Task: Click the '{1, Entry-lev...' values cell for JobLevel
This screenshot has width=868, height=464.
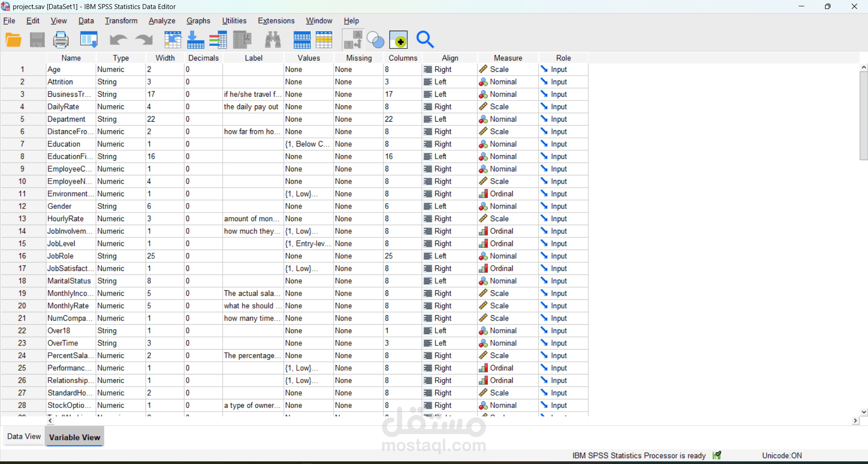Action: click(x=309, y=243)
